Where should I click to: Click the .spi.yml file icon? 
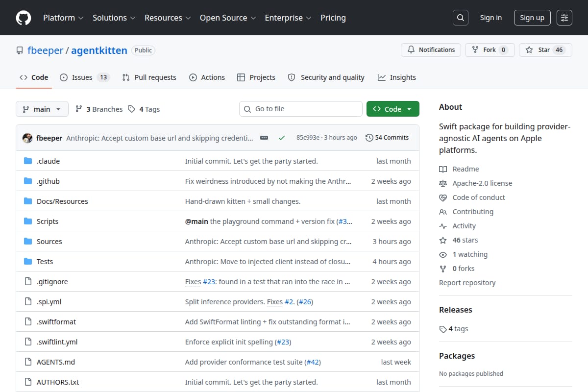[28, 302]
